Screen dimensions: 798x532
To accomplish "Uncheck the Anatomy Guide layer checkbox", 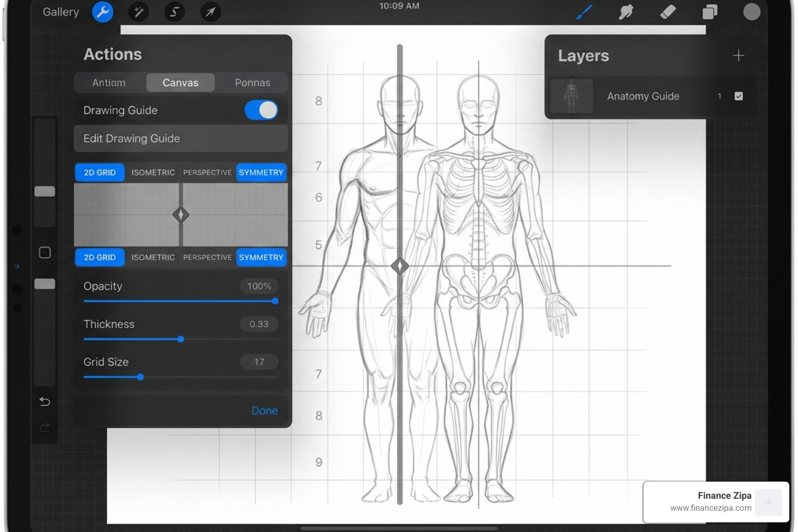I will 739,96.
